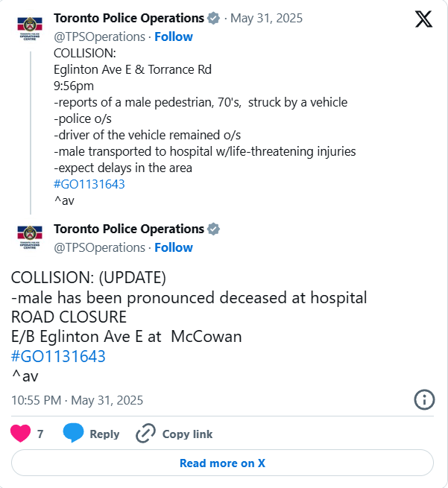This screenshot has height=488, width=448.
Task: Open the #GO1131643 hashtag in update tweet
Action: click(58, 356)
